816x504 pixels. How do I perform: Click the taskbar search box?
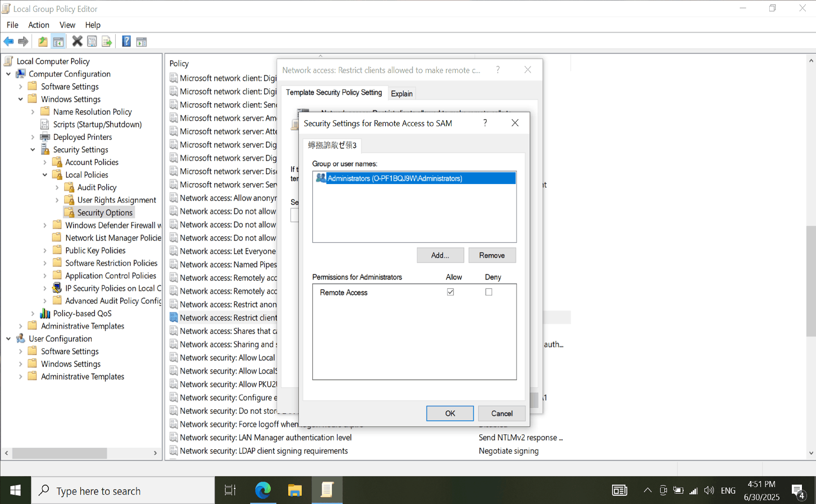pos(123,490)
